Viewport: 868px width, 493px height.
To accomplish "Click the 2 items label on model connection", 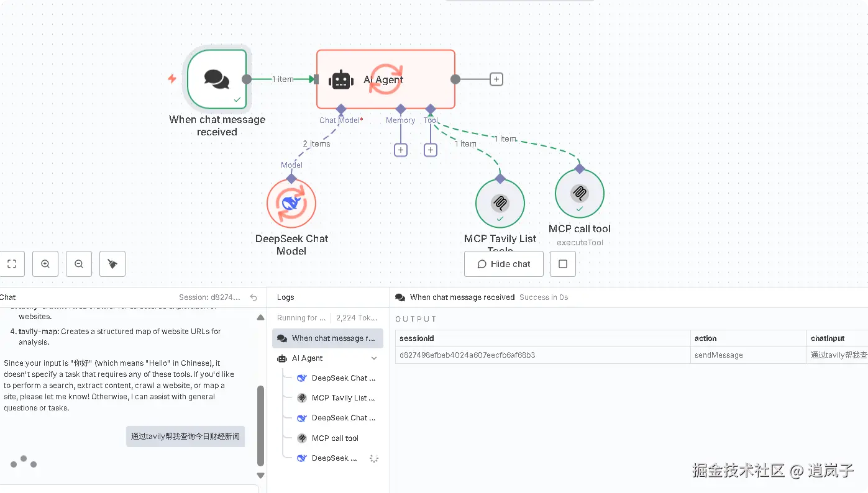I will coord(317,143).
